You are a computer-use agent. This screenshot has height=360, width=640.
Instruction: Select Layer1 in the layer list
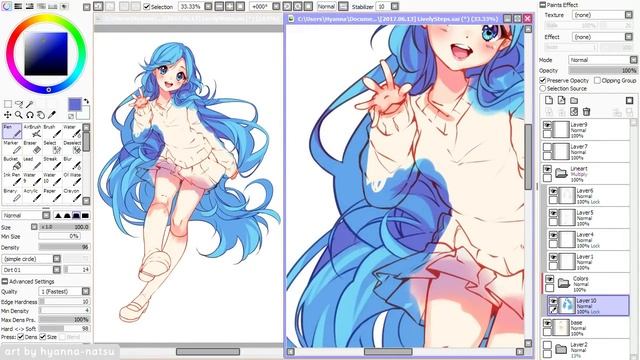pyautogui.click(x=589, y=262)
